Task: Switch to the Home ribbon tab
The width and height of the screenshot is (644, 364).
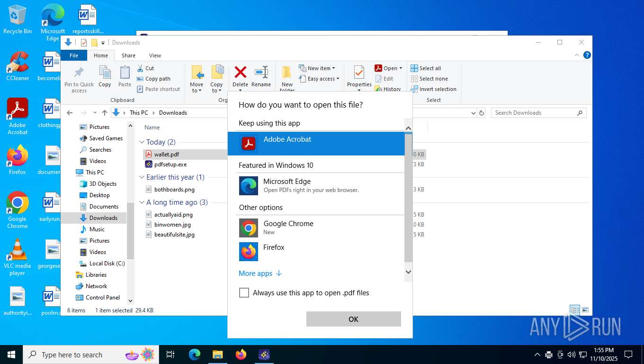Action: tap(100, 55)
